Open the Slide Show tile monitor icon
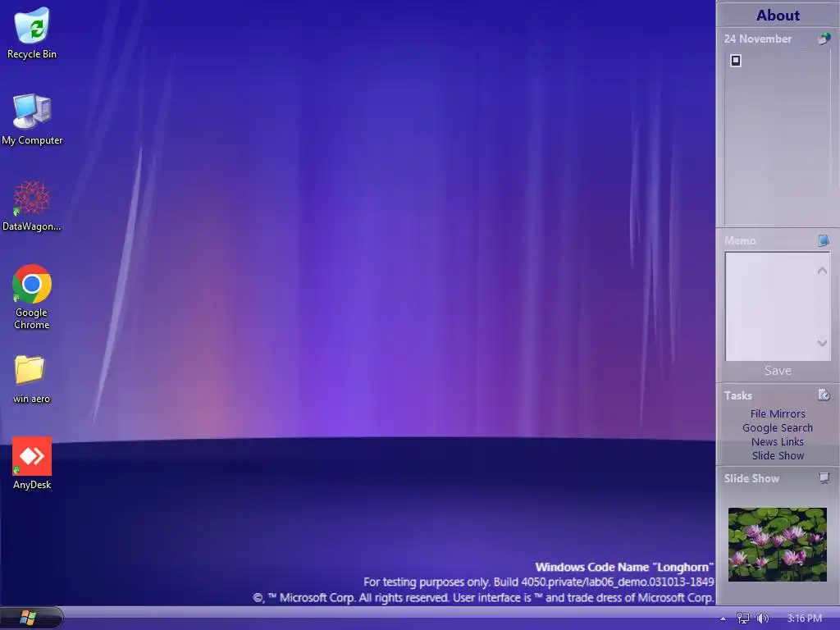 (824, 478)
